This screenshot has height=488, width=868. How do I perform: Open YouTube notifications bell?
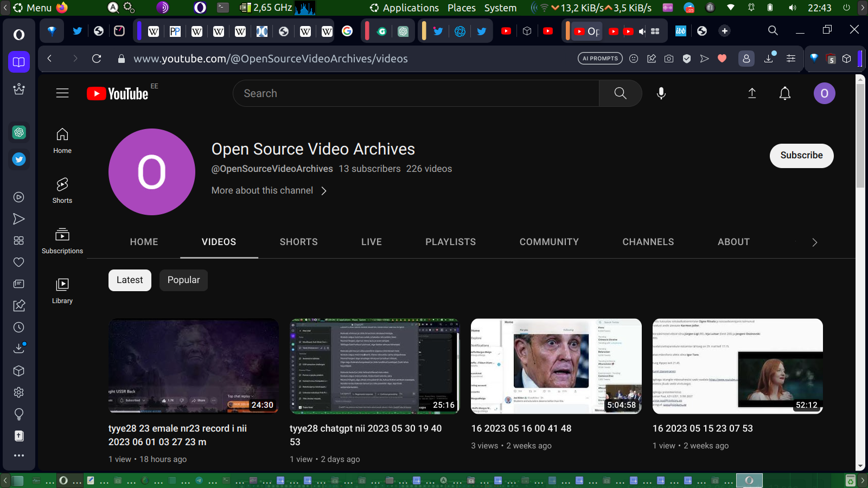click(784, 93)
